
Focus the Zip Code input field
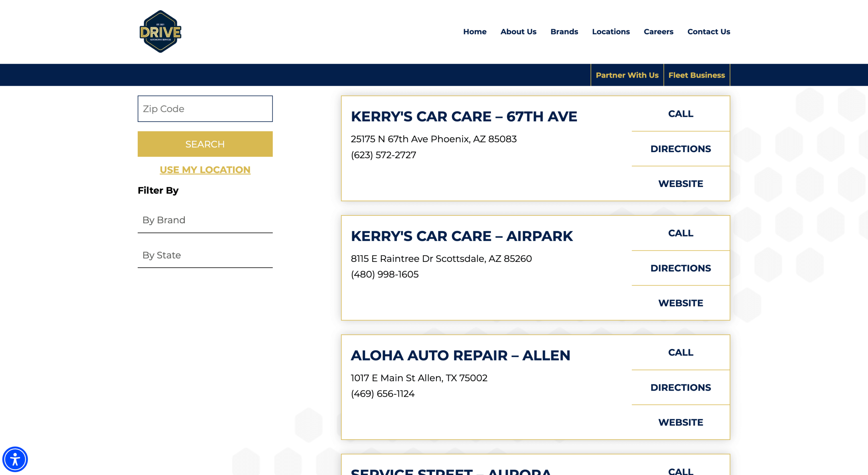(205, 109)
